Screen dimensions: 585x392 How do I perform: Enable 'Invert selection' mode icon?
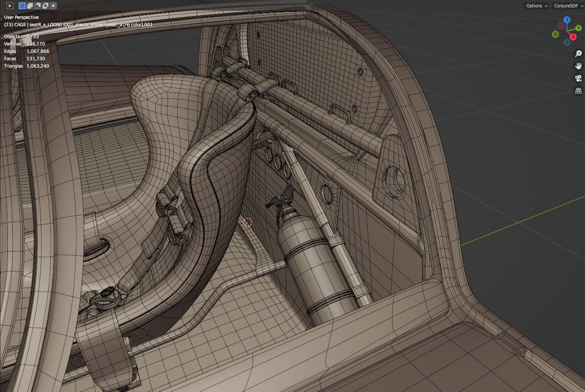point(46,6)
